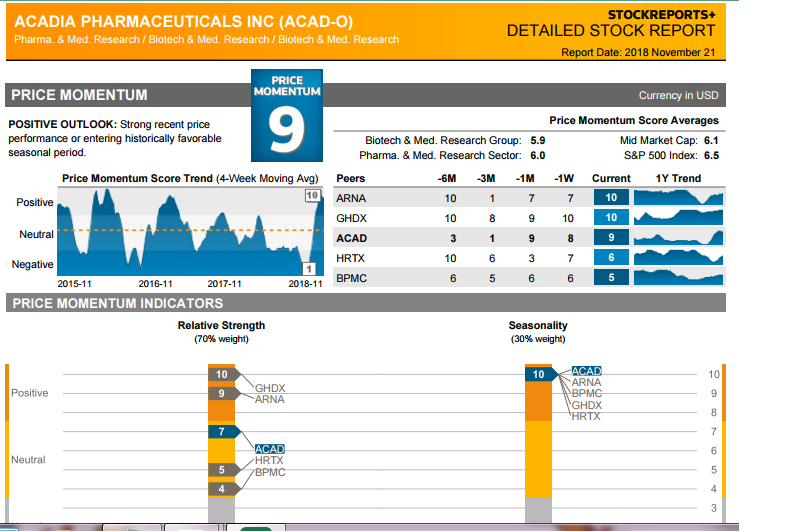Select the Seasonality heading

click(538, 325)
